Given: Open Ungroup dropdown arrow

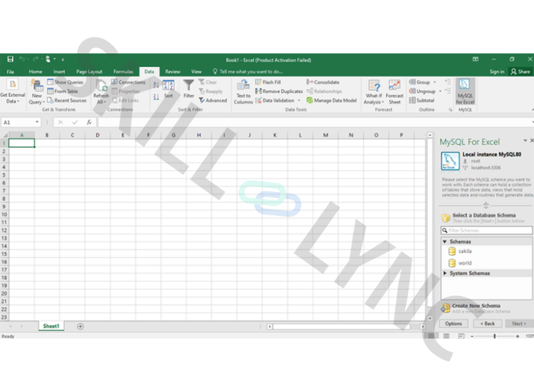Looking at the screenshot, I should coord(440,92).
